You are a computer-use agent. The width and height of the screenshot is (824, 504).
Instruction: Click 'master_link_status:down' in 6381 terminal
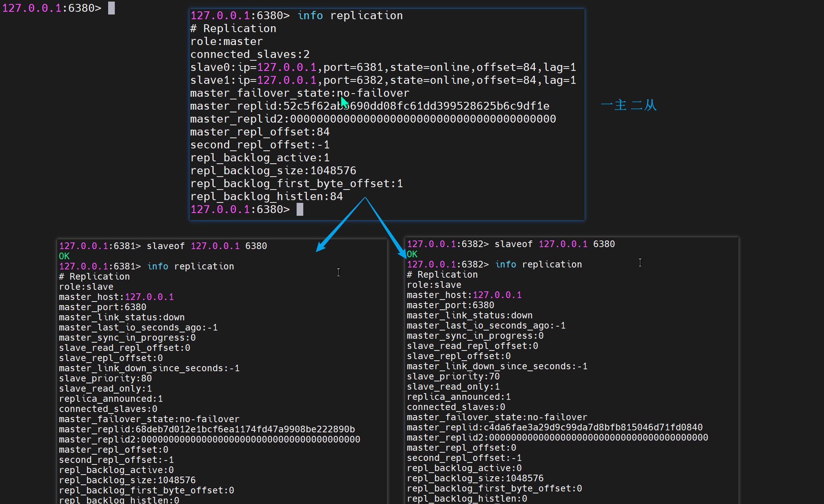pos(122,317)
